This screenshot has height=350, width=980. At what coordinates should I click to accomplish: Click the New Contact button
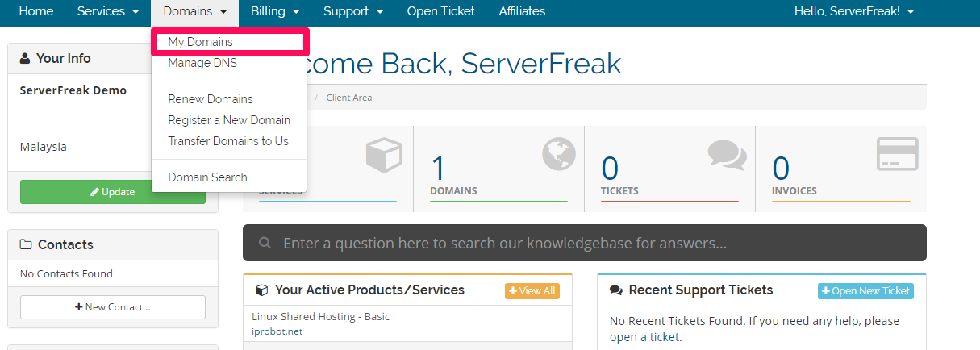[x=113, y=307]
